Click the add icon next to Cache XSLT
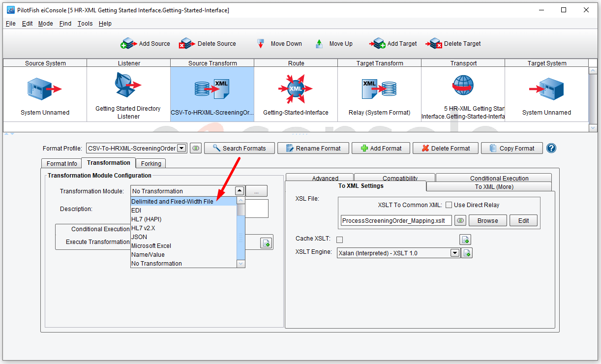This screenshot has width=601, height=364. [x=465, y=240]
